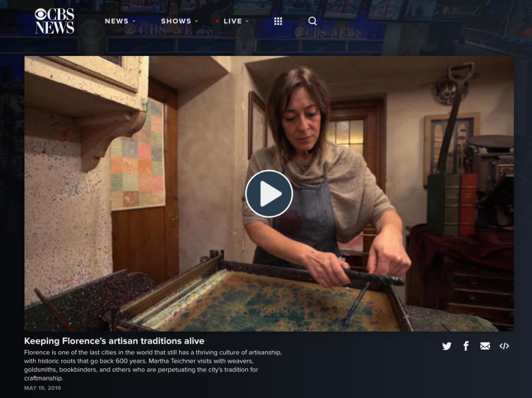Click the CBS News logo
532x398 pixels.
coord(54,21)
